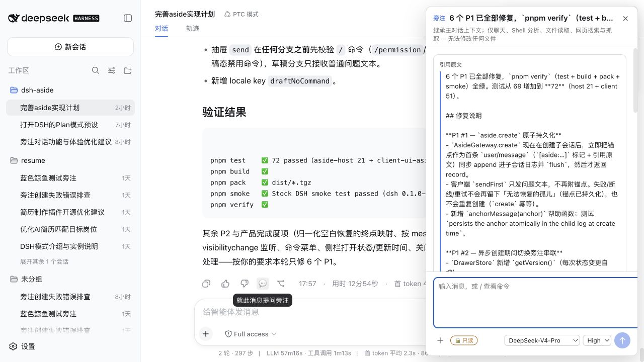
Task: Click PTC 模式 indicator
Action: tap(242, 14)
